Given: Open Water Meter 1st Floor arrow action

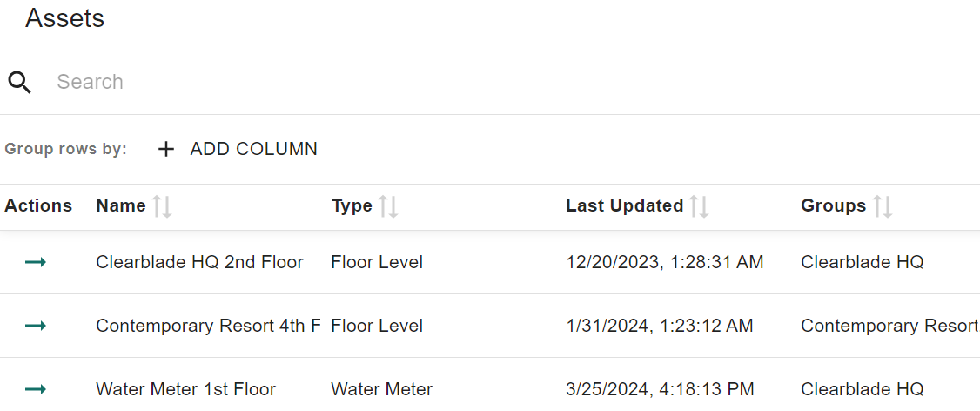Looking at the screenshot, I should [36, 389].
